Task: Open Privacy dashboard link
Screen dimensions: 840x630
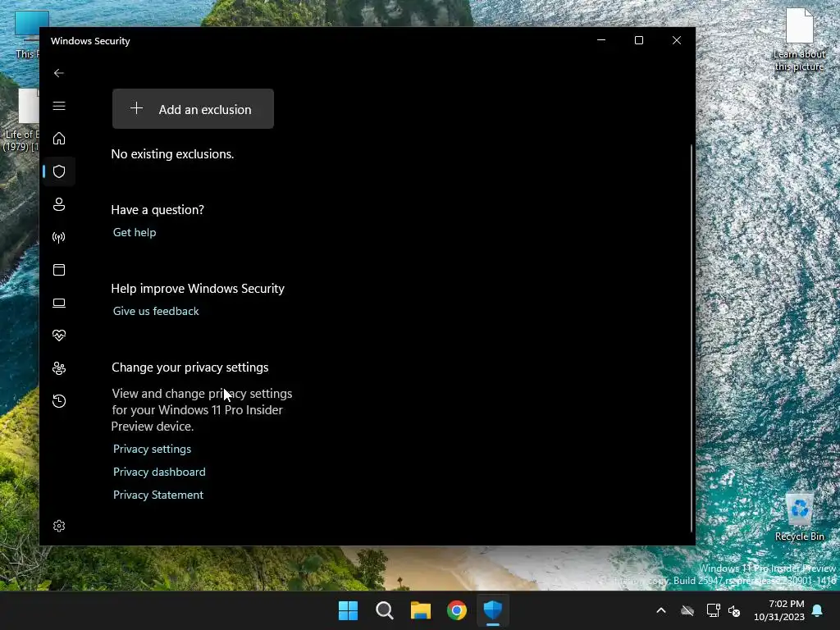Action: tap(159, 472)
